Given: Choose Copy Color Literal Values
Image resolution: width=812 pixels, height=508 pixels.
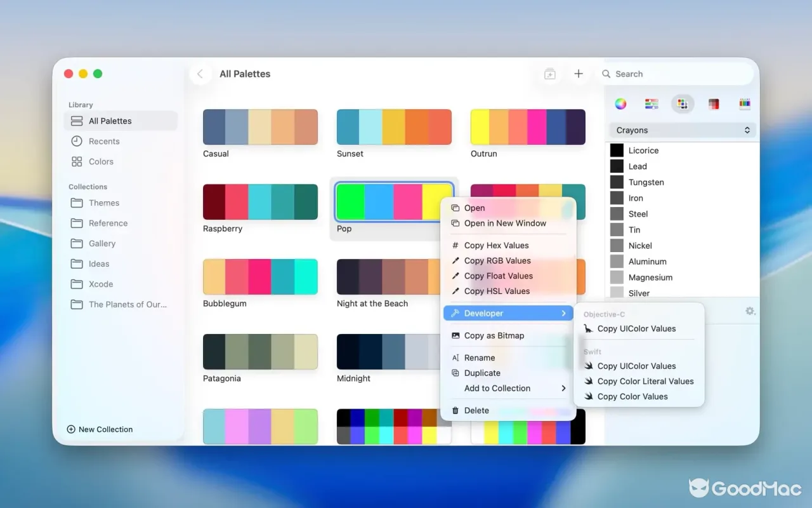Looking at the screenshot, I should (x=639, y=381).
